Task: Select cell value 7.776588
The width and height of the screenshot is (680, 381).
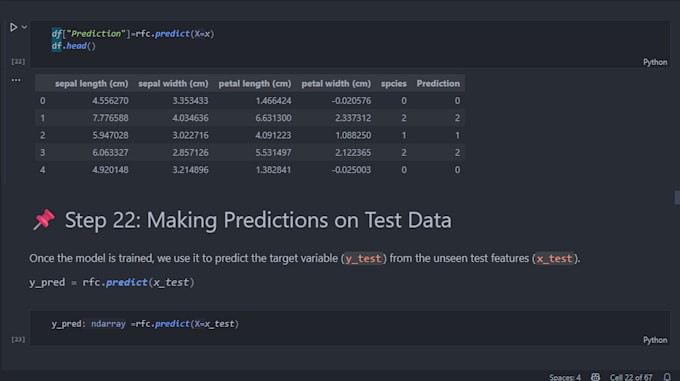Action: click(110, 118)
